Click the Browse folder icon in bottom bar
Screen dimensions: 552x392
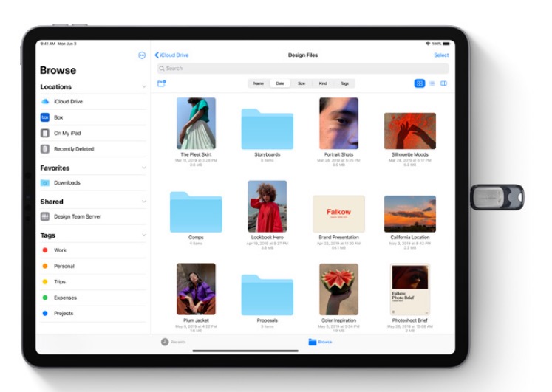(x=313, y=342)
